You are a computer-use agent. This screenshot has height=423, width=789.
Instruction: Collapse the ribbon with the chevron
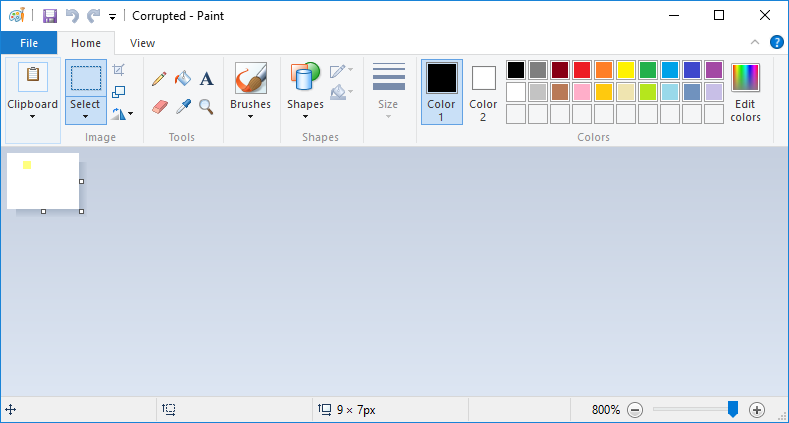755,42
